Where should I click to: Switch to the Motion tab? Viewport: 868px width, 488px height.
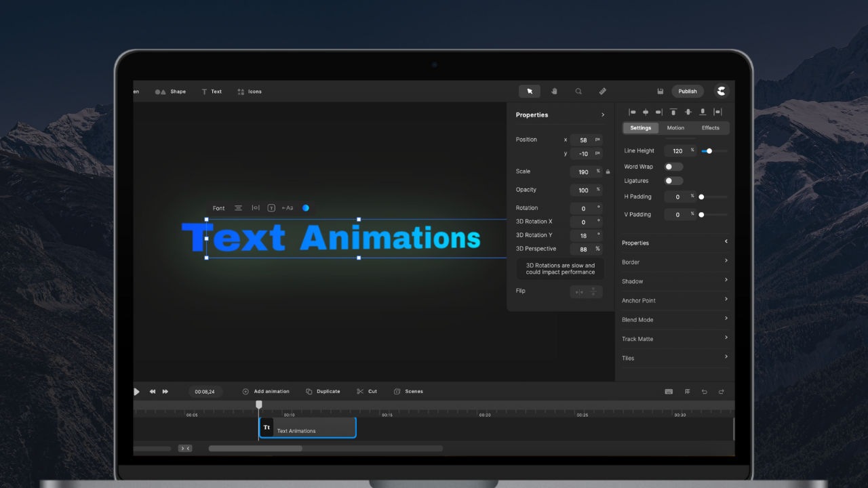[675, 128]
